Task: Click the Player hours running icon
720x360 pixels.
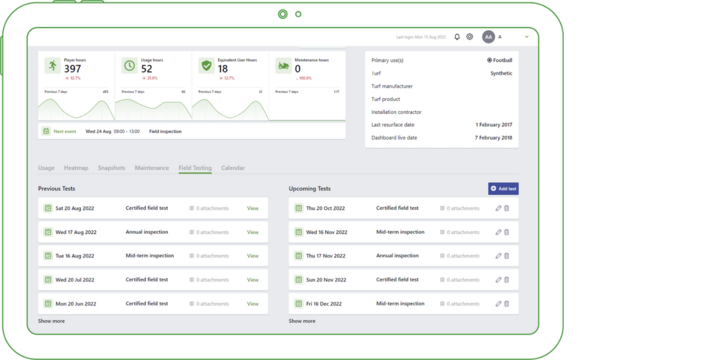Action: point(52,66)
